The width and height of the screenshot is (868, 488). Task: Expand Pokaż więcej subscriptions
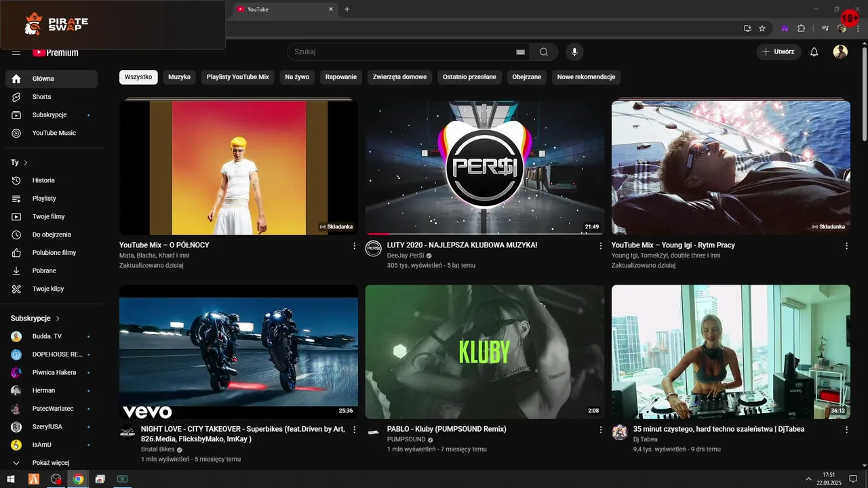[x=52, y=463]
